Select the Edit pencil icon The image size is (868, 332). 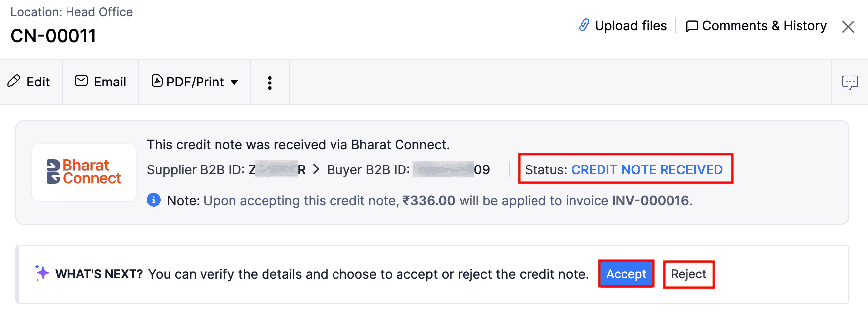pos(14,81)
